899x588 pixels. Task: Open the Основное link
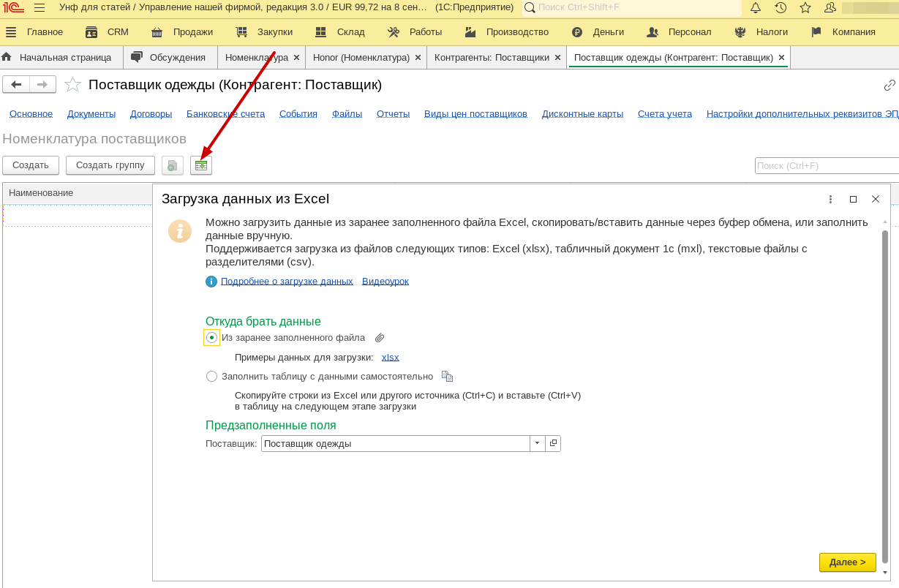(x=31, y=114)
